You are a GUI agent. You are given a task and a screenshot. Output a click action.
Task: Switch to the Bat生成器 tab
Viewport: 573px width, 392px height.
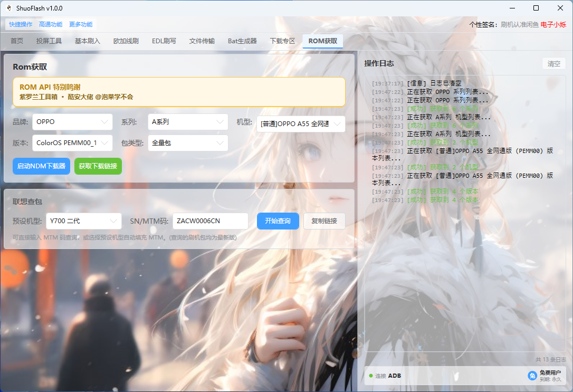pyautogui.click(x=242, y=41)
